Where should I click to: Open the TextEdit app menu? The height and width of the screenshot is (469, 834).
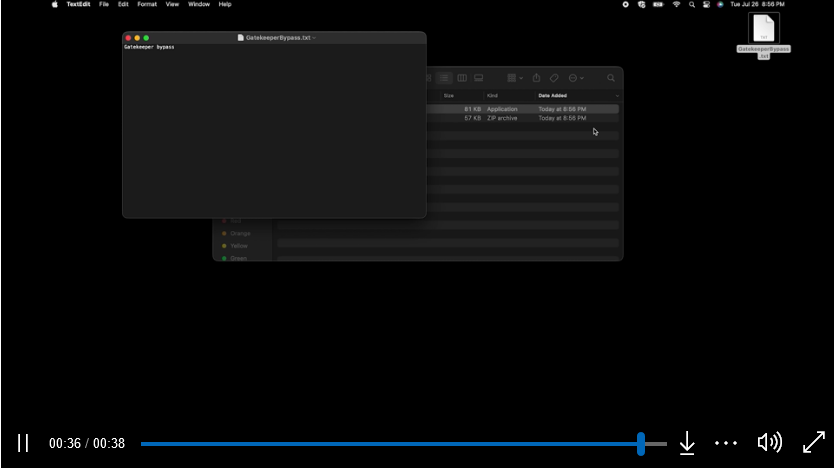click(78, 4)
